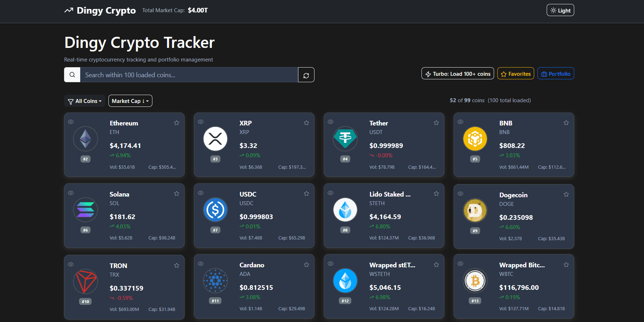644x322 pixels.
Task: Favorite Ethereum using its star icon
Action: [176, 123]
